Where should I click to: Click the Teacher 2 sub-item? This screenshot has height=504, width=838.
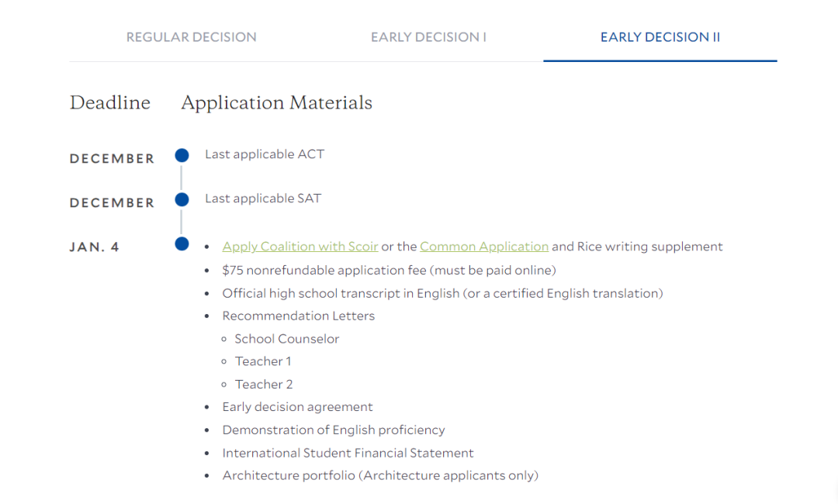pyautogui.click(x=264, y=385)
